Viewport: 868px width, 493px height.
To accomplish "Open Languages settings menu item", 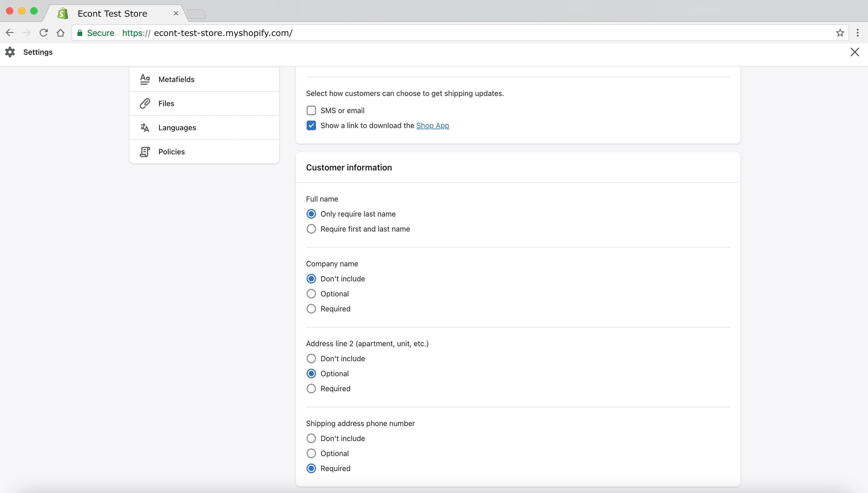I will coord(177,128).
